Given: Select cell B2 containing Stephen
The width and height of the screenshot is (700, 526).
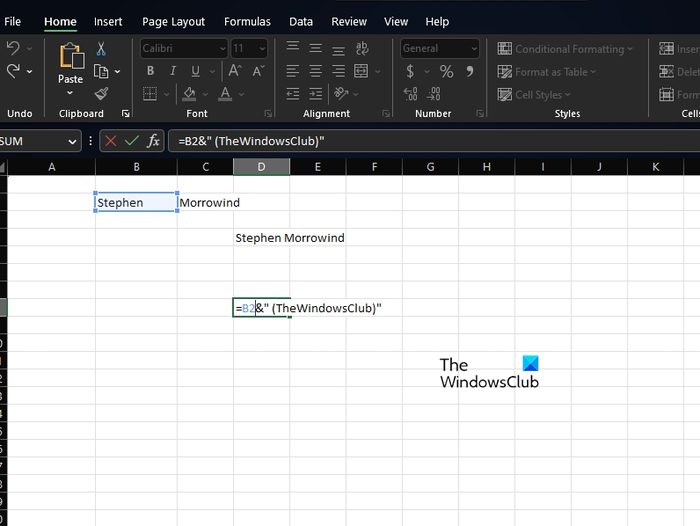Looking at the screenshot, I should (136, 202).
